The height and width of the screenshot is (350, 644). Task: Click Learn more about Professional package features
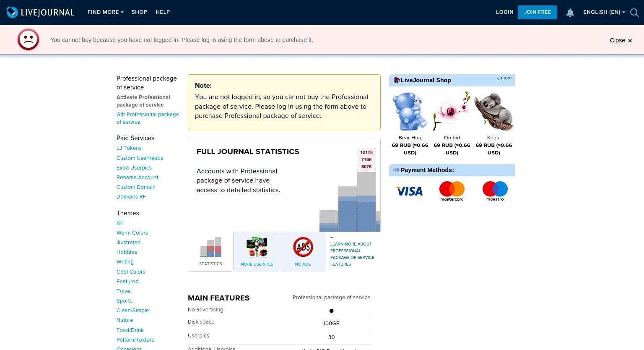click(x=352, y=254)
